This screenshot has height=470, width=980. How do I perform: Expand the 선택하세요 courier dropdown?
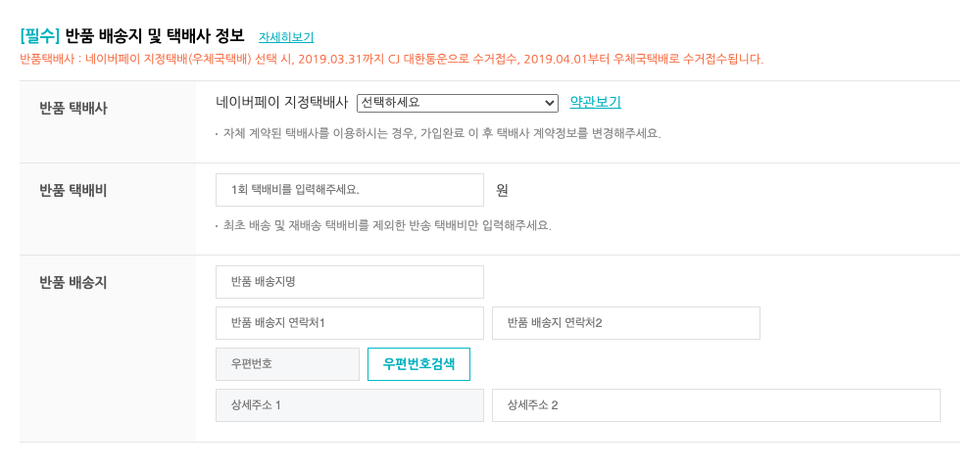tap(458, 103)
